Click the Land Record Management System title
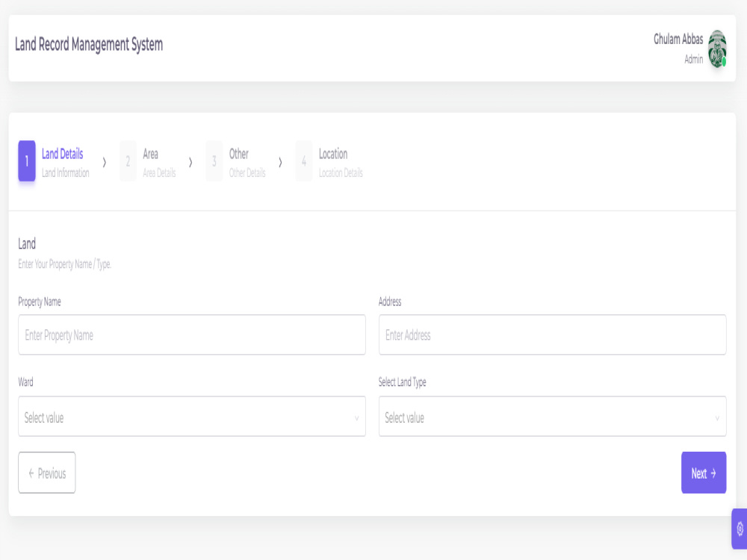The width and height of the screenshot is (747, 560). pos(89,44)
